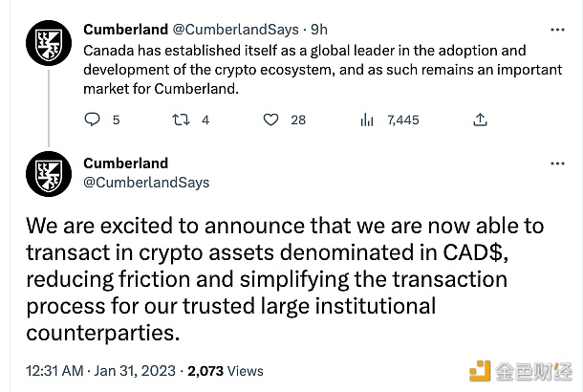This screenshot has width=583, height=392.
Task: Click @CumberlandSays handle below the main tweet name
Action: [x=146, y=182]
